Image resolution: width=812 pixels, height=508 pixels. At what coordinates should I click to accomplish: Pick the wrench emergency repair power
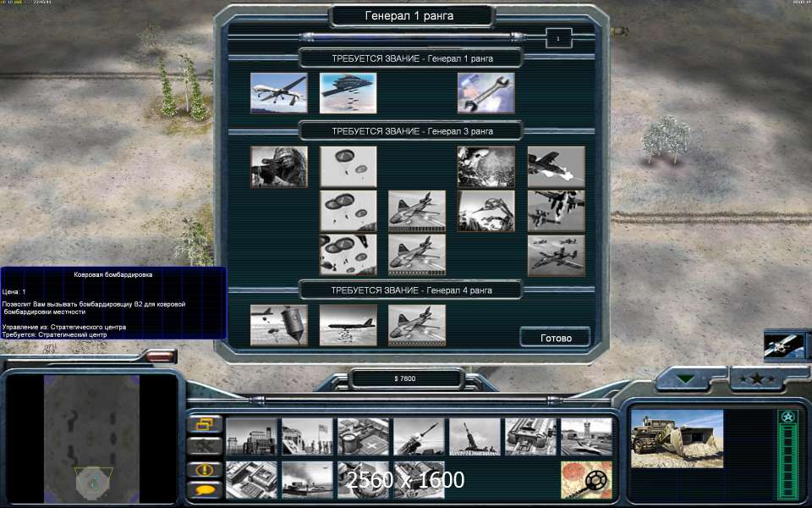[486, 93]
